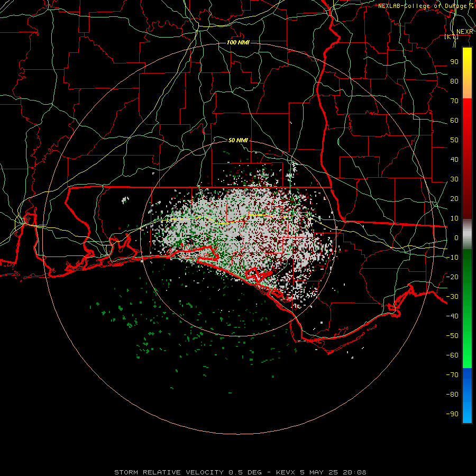Pick the bright red segment of the color bar
This screenshot has width=476, height=476.
click(x=467, y=115)
